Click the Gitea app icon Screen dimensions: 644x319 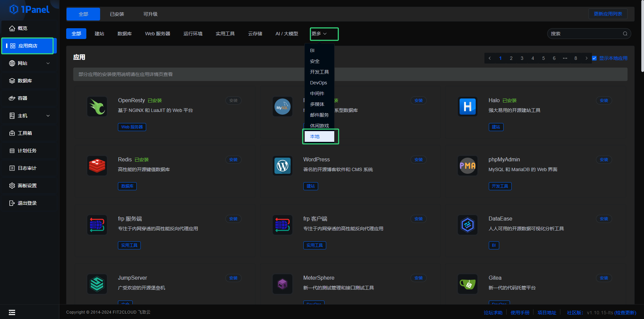[468, 284]
